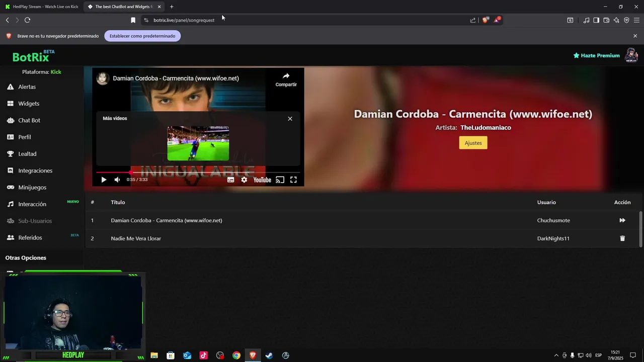Go back in browser history
The width and height of the screenshot is (644, 362).
[x=7, y=20]
